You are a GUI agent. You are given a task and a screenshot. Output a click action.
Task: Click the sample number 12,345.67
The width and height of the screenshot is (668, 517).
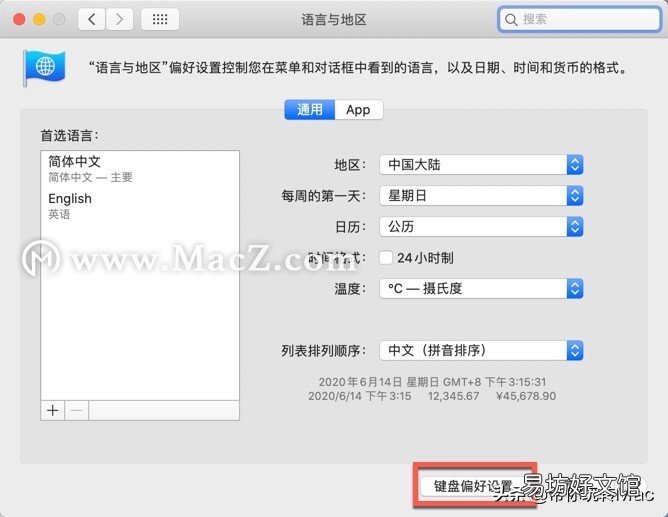453,396
